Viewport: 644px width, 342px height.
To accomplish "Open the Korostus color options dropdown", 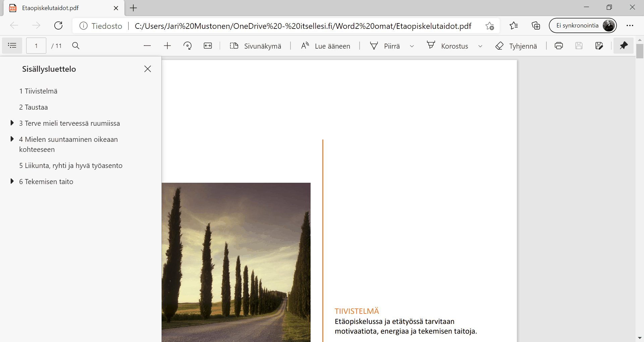I will (x=480, y=46).
